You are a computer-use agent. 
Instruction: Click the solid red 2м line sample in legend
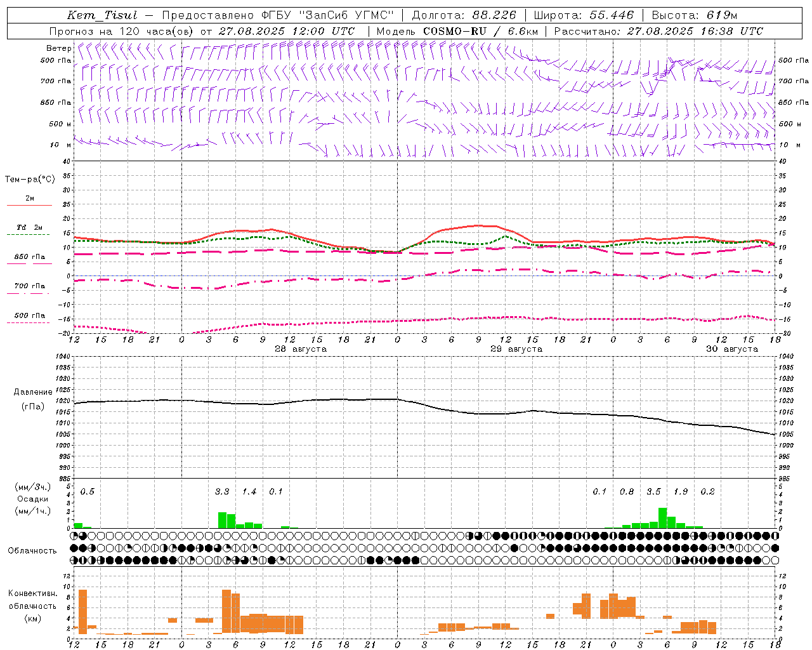tap(29, 206)
